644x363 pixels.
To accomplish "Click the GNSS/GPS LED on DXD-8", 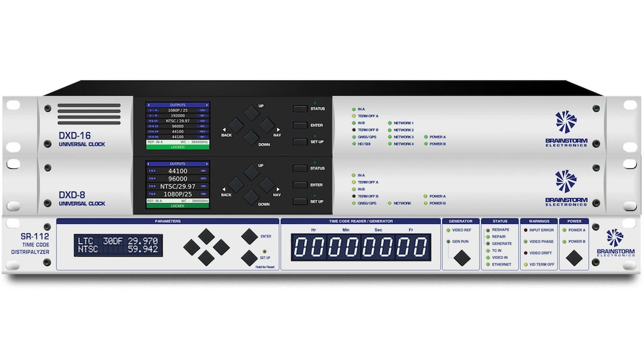I will tap(354, 203).
